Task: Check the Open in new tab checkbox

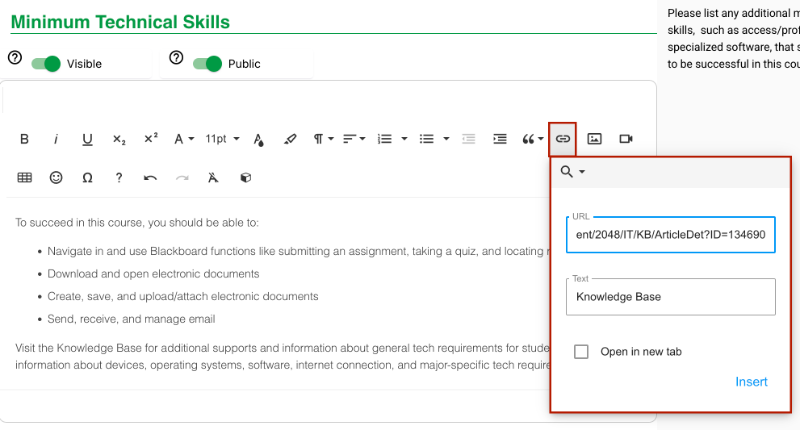Action: click(x=581, y=351)
